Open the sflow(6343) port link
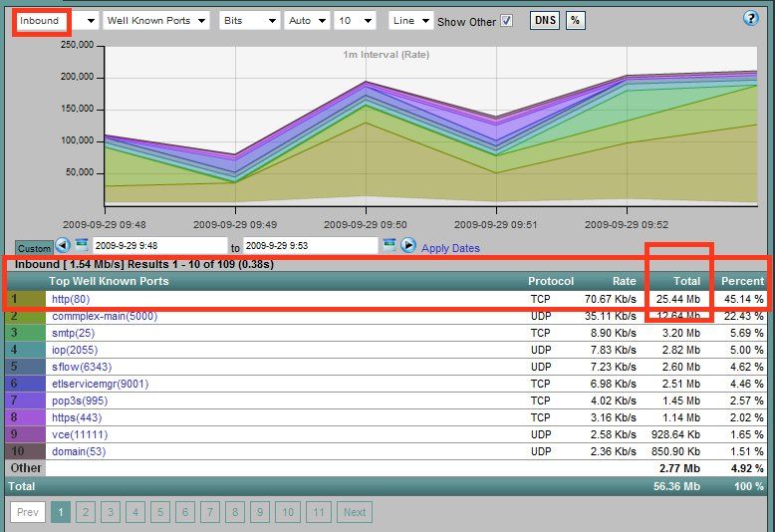775x532 pixels. [x=82, y=367]
